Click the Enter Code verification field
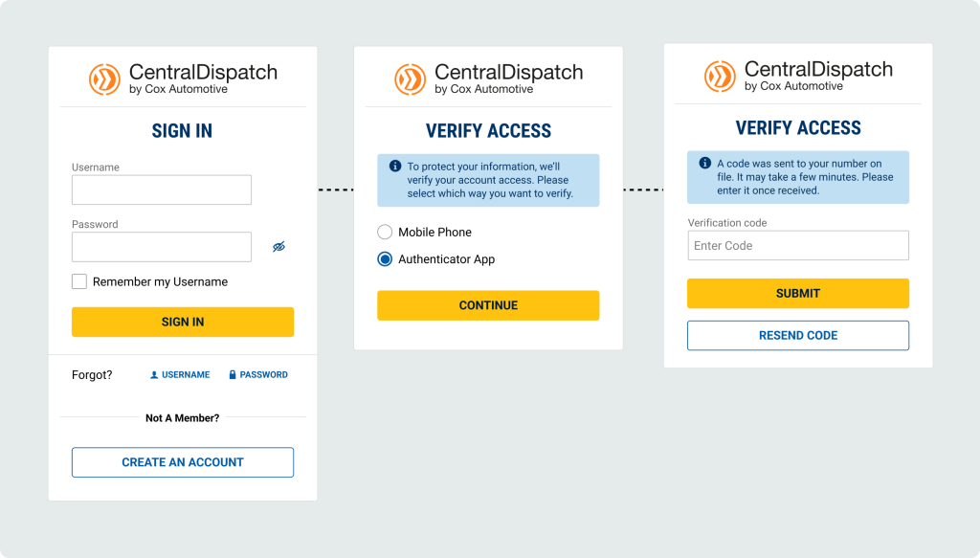This screenshot has height=558, width=980. pyautogui.click(x=797, y=246)
